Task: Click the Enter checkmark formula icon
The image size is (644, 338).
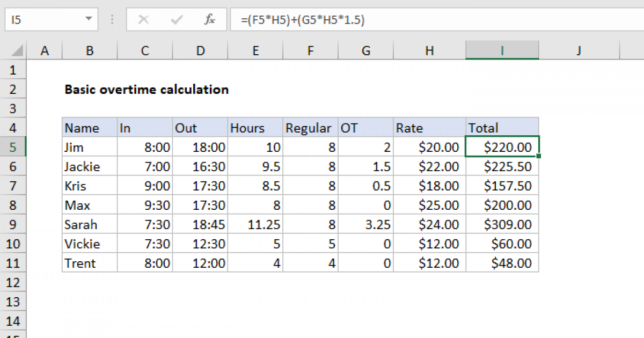Action: click(176, 20)
